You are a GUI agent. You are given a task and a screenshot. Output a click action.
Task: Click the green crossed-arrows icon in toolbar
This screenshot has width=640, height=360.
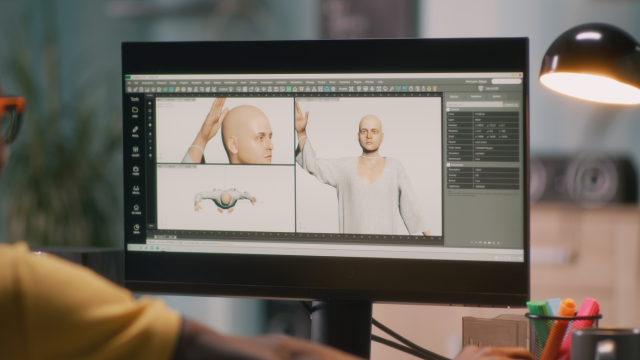click(398, 89)
